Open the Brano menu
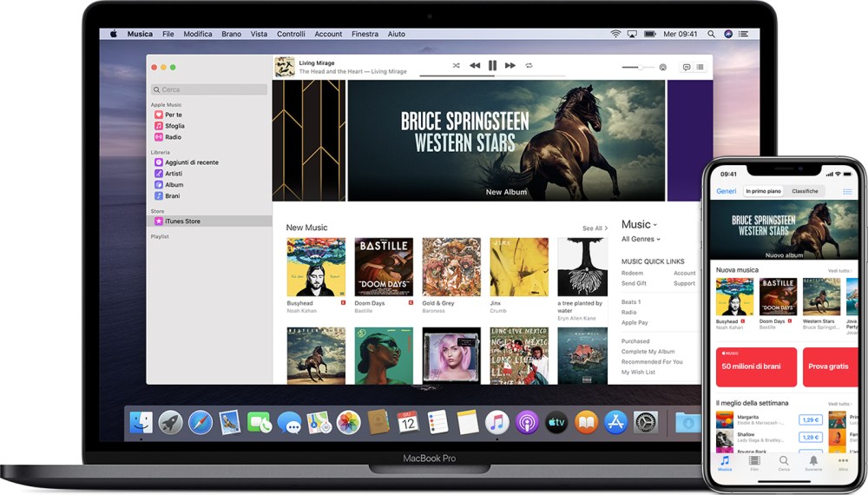The height and width of the screenshot is (495, 868). coord(232,34)
